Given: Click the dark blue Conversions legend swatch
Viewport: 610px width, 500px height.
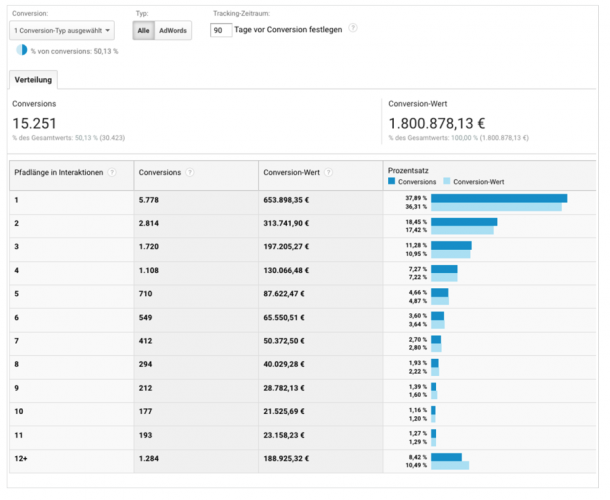Looking at the screenshot, I should tap(391, 181).
